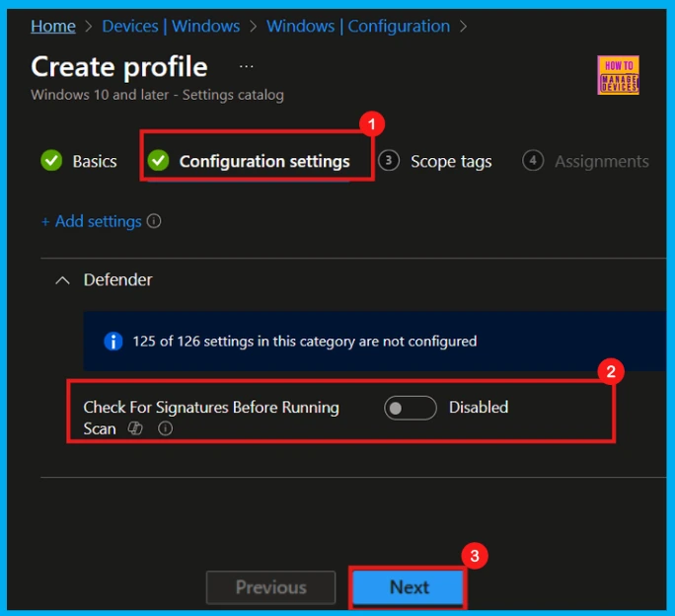675x616 pixels.
Task: Open the Windows | Configuration breadcrumb
Action: 358,27
